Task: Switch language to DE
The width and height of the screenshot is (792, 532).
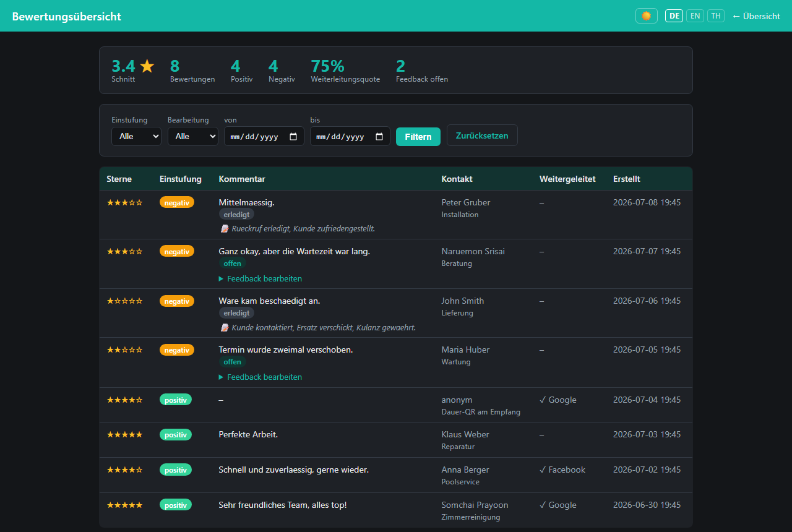Action: point(674,16)
